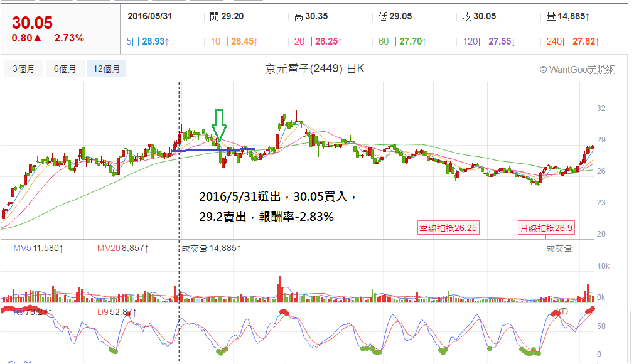Click the 240日 27.82 moving average label
Screen dimensions: 634x364
click(573, 41)
